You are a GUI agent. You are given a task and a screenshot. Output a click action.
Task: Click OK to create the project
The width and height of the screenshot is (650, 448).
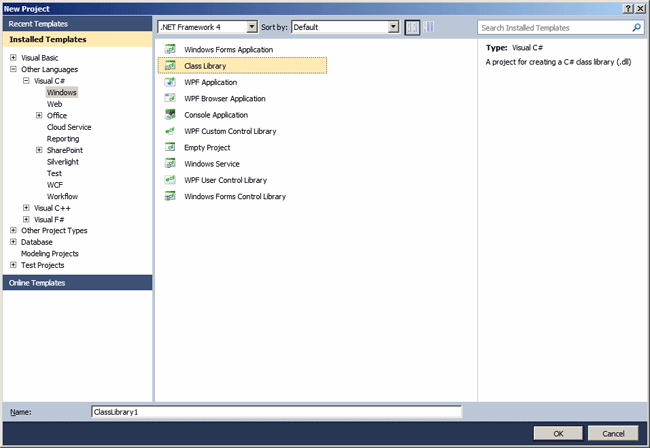pyautogui.click(x=558, y=433)
